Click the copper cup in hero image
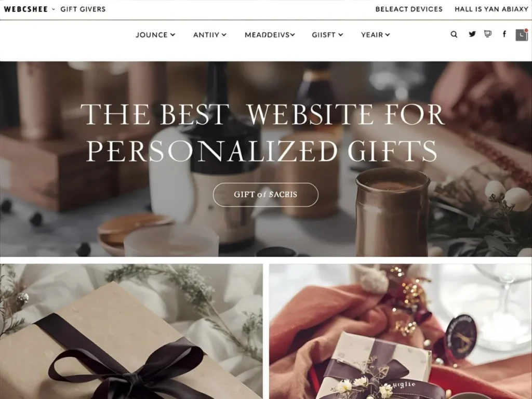532x399 pixels. point(393,212)
